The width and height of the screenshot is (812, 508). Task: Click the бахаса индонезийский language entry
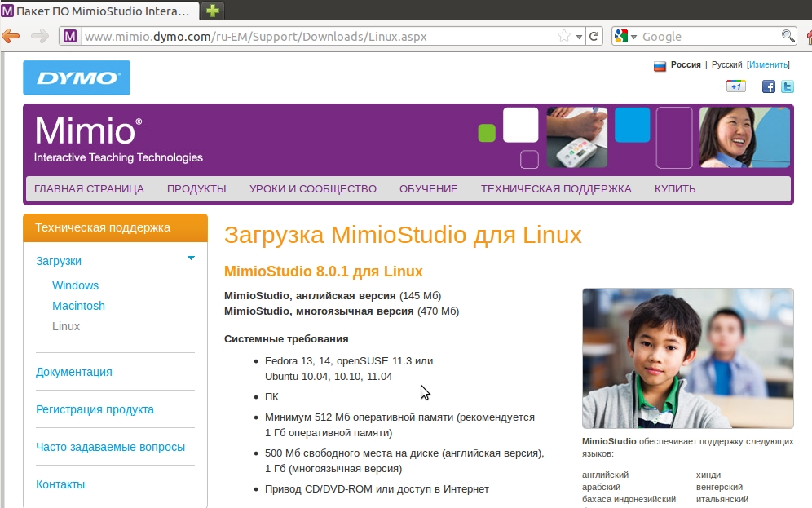pos(629,500)
